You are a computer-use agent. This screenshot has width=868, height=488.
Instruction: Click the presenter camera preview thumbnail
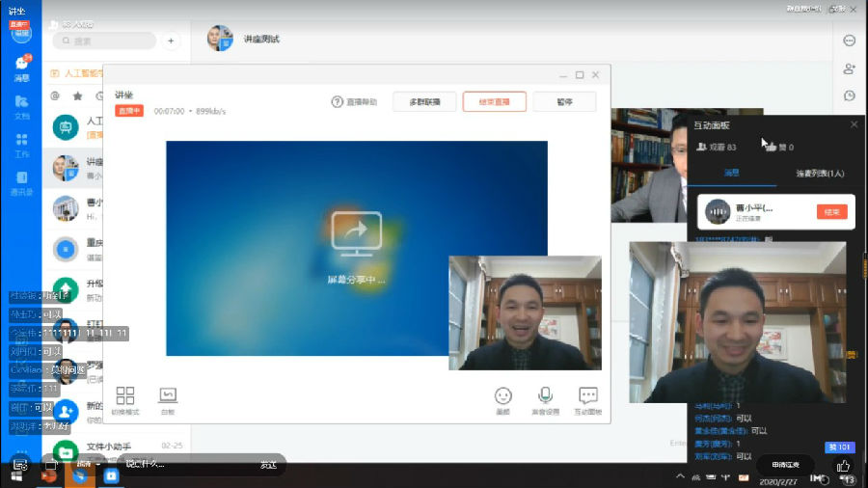pos(525,312)
